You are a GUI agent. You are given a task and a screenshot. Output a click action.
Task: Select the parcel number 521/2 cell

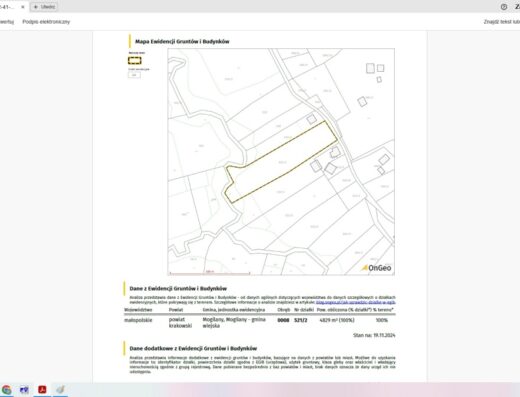[x=301, y=320]
